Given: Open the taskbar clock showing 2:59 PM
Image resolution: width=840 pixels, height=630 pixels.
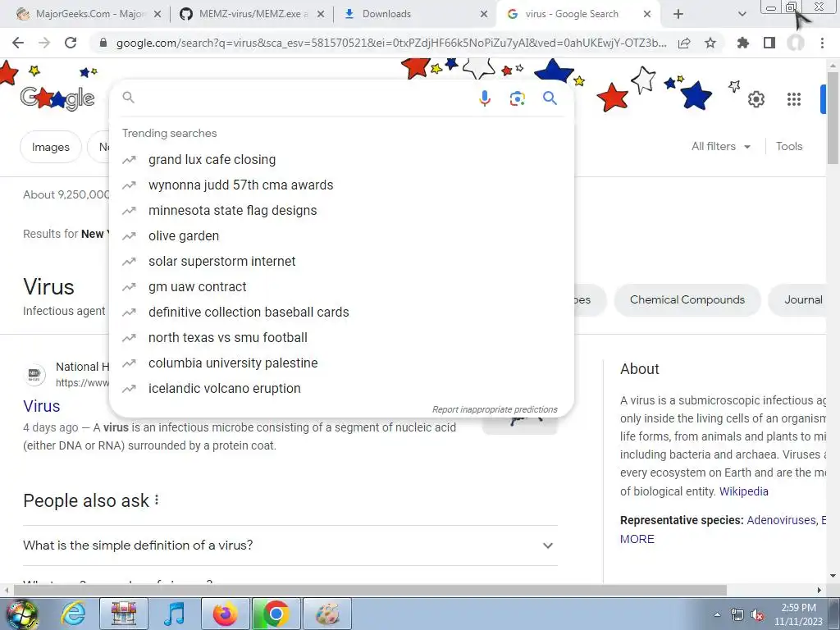Looking at the screenshot, I should click(x=798, y=614).
